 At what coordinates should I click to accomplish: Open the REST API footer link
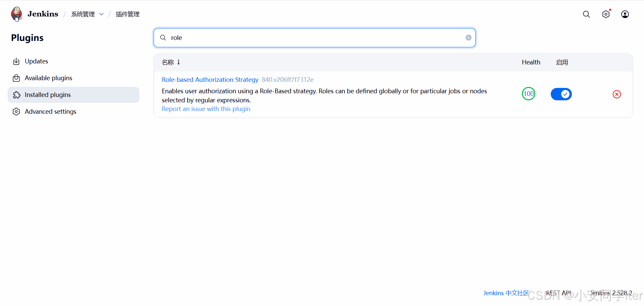point(559,293)
